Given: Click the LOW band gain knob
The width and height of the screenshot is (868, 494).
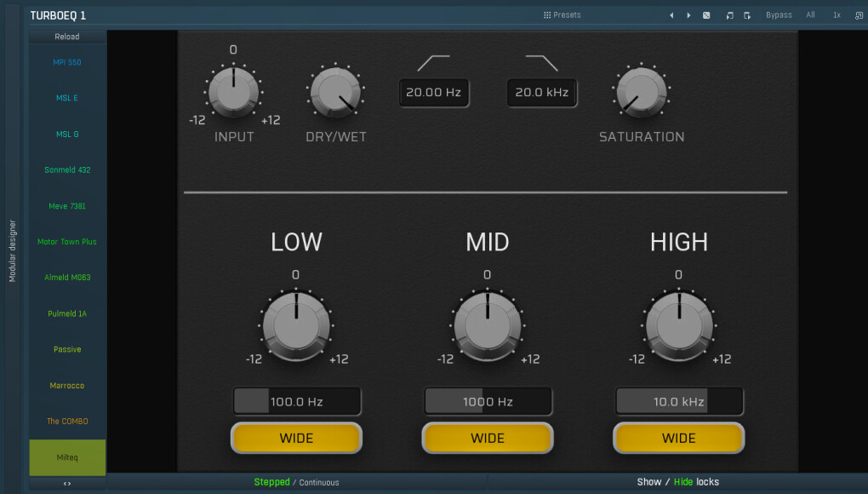Looking at the screenshot, I should (x=296, y=327).
